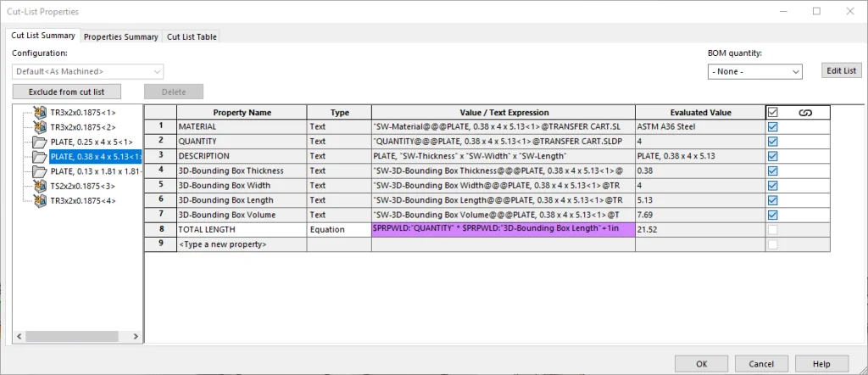This screenshot has width=868, height=375.
Task: Uncheck the 3D-Bounding Box Thickness checkbox
Action: click(x=773, y=171)
